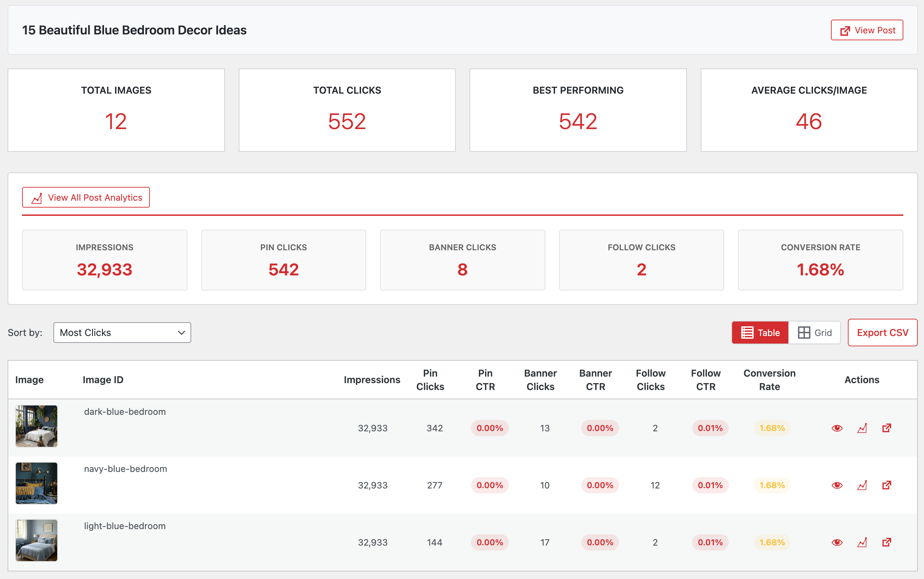Click the Impressions column header
924x579 pixels.
372,379
